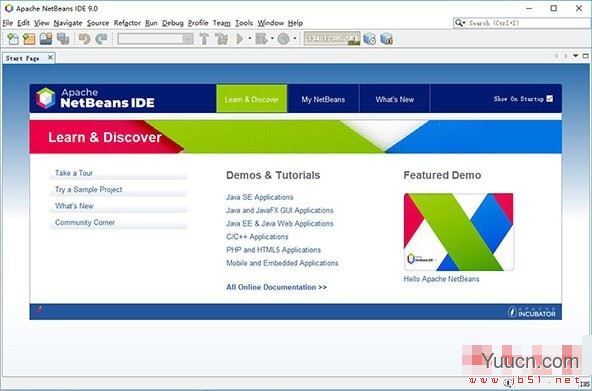Click the Redo arrow icon
The height and width of the screenshot is (391, 592).
point(101,38)
